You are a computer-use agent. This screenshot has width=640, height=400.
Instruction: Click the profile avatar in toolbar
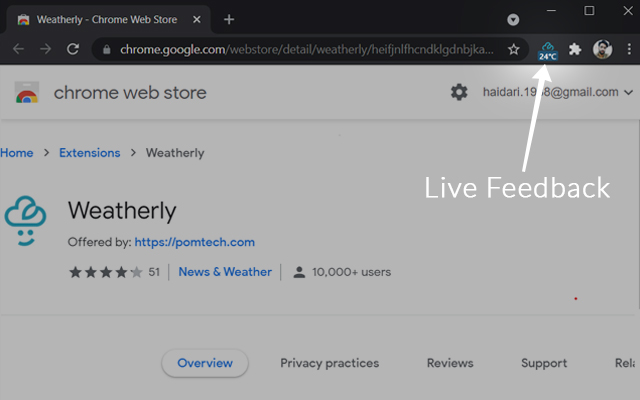point(602,49)
